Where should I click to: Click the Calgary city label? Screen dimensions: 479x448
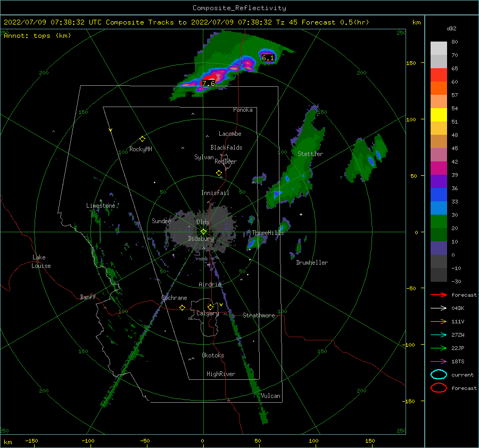point(208,313)
